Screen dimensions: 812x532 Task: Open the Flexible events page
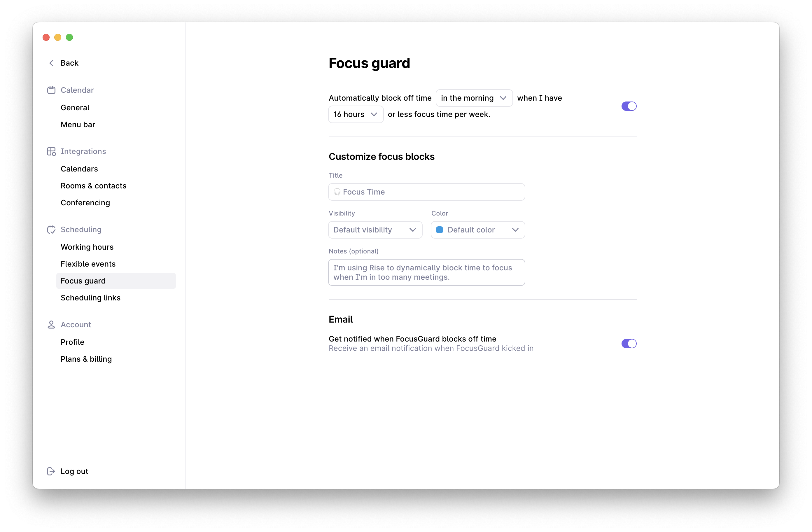88,264
